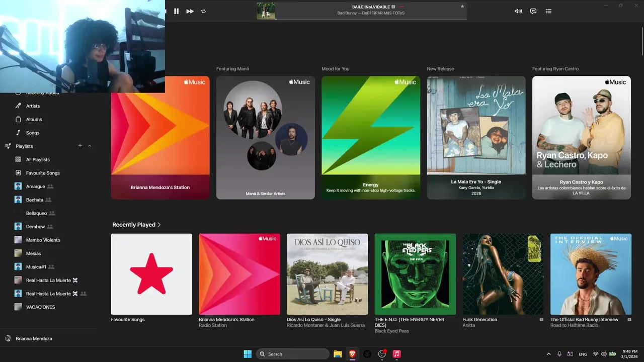The width and height of the screenshot is (644, 362).
Task: Skip to the next track
Action: (190, 11)
